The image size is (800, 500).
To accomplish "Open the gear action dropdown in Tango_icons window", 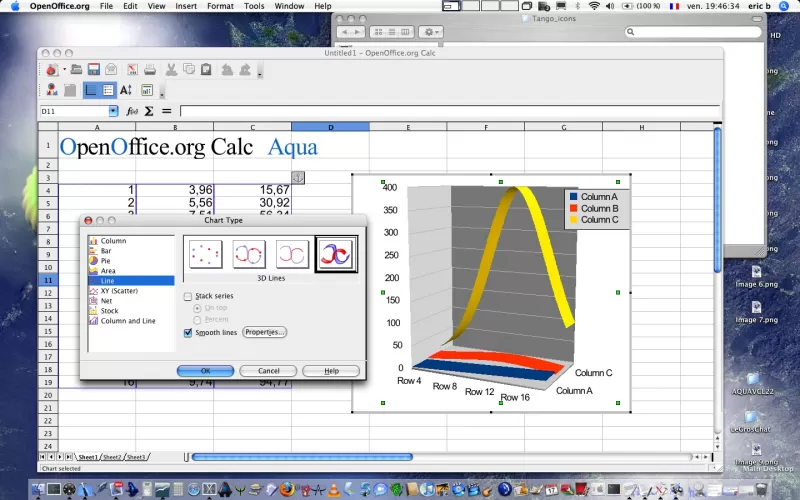I will click(431, 32).
